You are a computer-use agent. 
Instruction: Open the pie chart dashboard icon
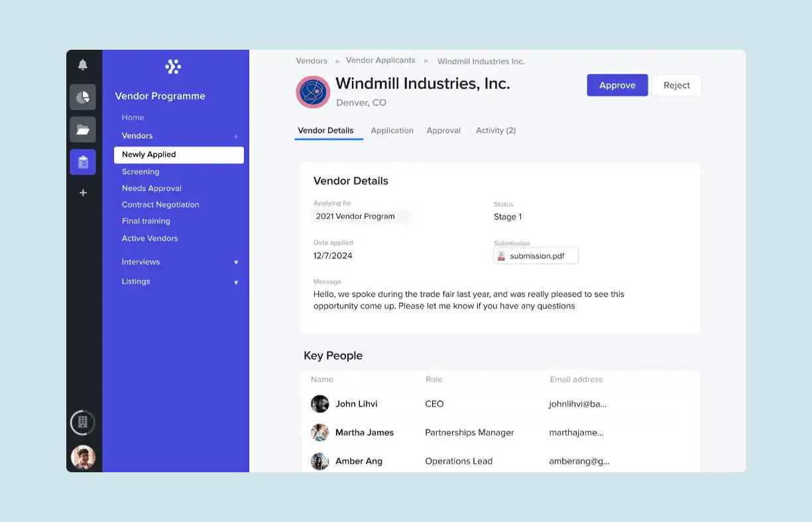click(83, 98)
